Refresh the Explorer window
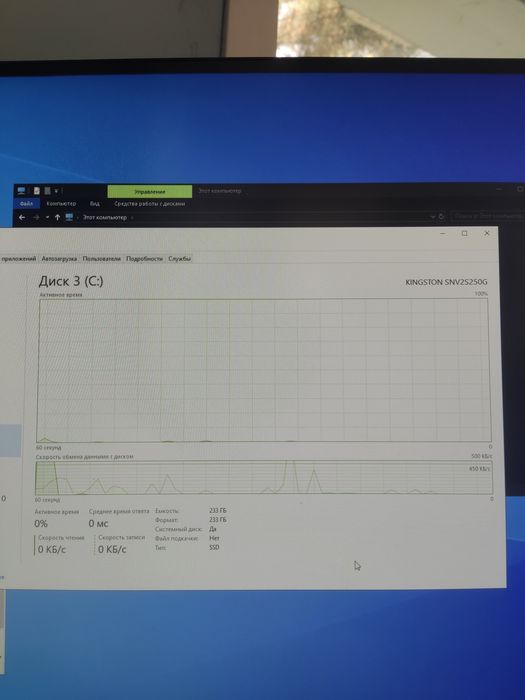525x700 pixels. coord(442,217)
